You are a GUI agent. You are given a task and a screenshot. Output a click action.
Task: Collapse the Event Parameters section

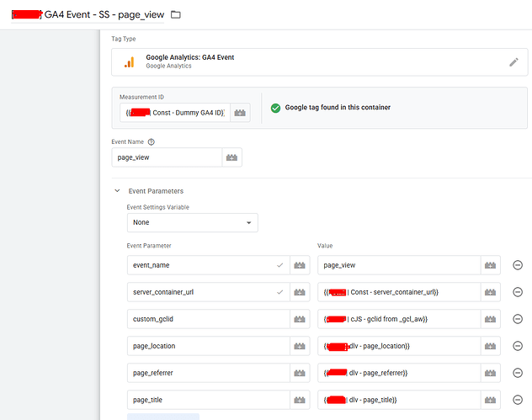click(117, 191)
